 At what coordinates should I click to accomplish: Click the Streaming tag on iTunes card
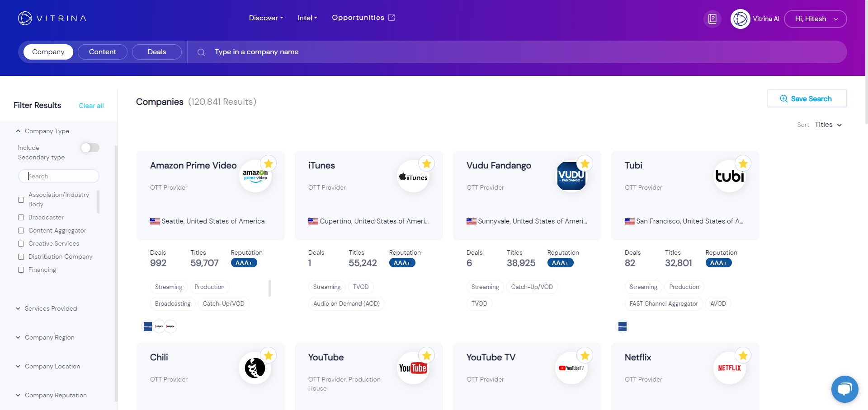(x=327, y=287)
